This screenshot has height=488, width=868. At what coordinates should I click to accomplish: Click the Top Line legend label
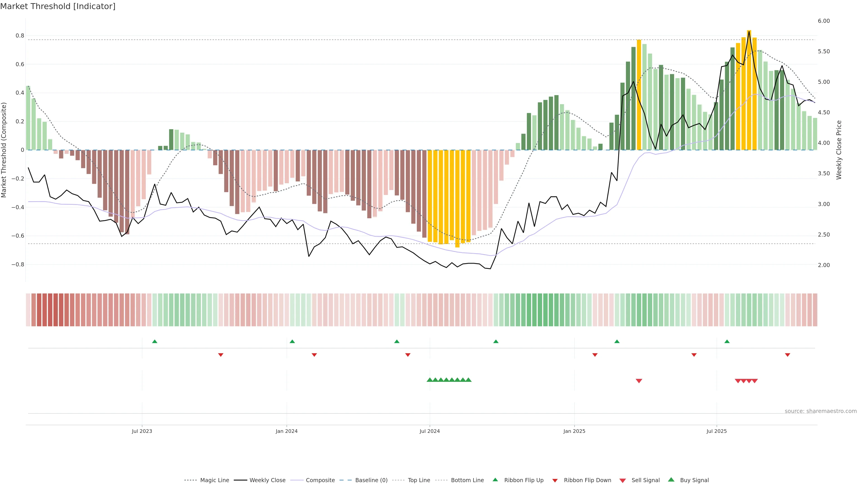(x=419, y=480)
